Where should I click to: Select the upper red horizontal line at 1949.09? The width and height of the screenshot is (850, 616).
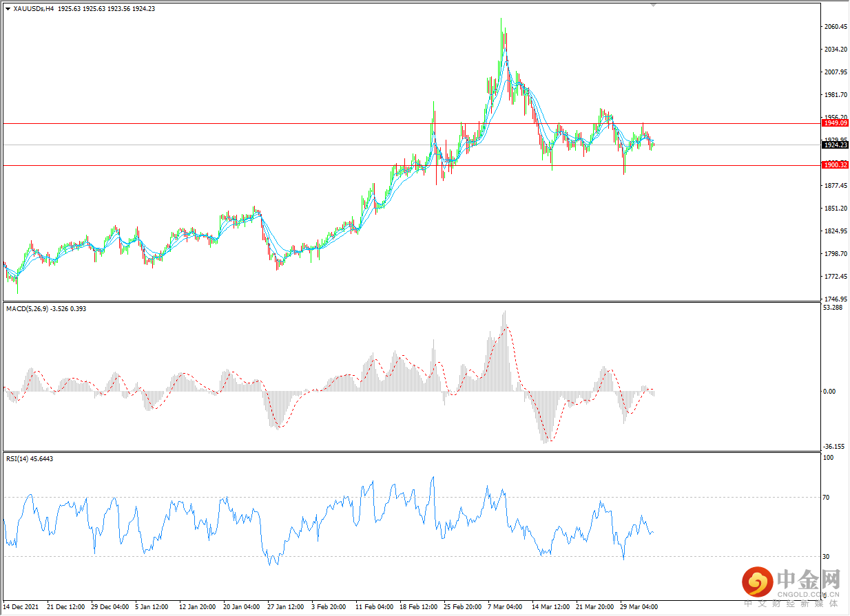[411, 123]
